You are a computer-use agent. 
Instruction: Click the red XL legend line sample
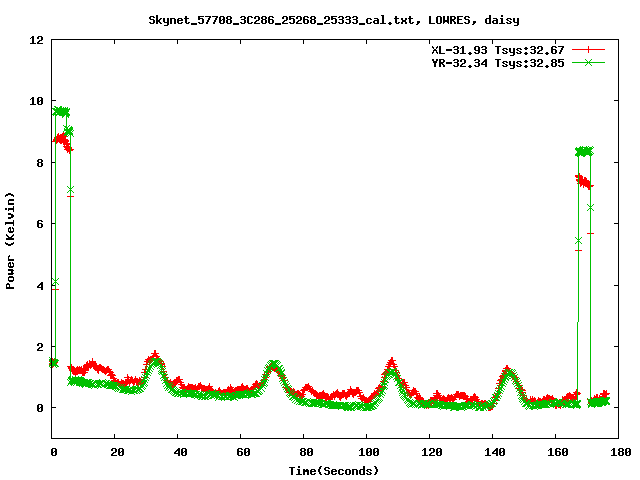tap(588, 50)
